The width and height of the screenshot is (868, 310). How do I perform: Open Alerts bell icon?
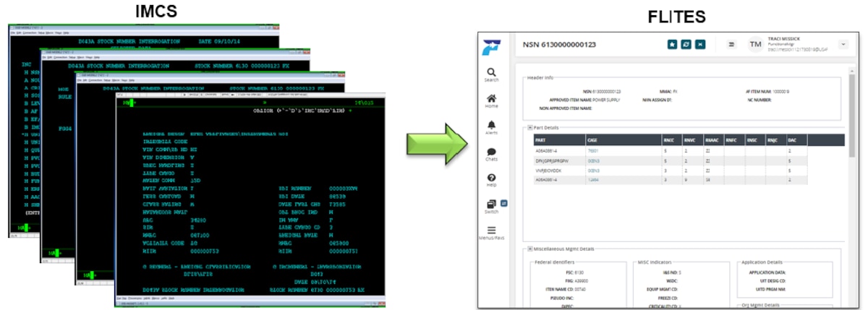click(492, 126)
